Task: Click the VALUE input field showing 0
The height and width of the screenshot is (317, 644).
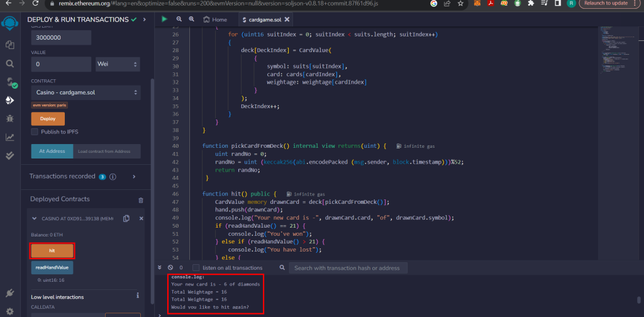Action: [x=61, y=64]
